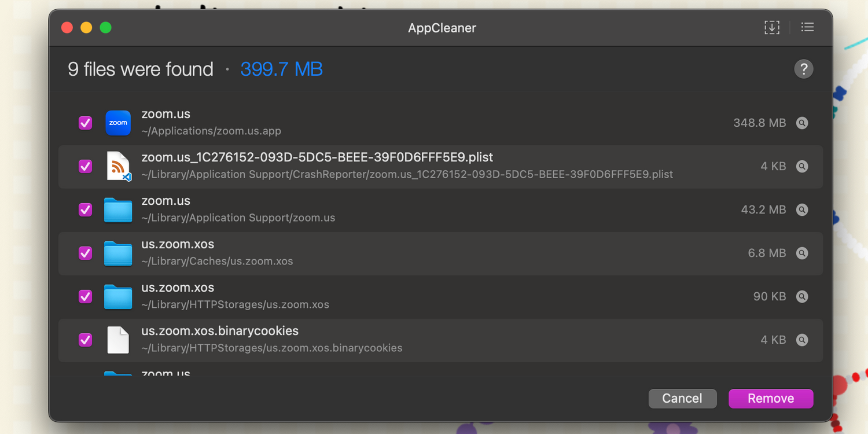This screenshot has height=434, width=868.
Task: Click the blue Zoom app icon
Action: click(118, 123)
